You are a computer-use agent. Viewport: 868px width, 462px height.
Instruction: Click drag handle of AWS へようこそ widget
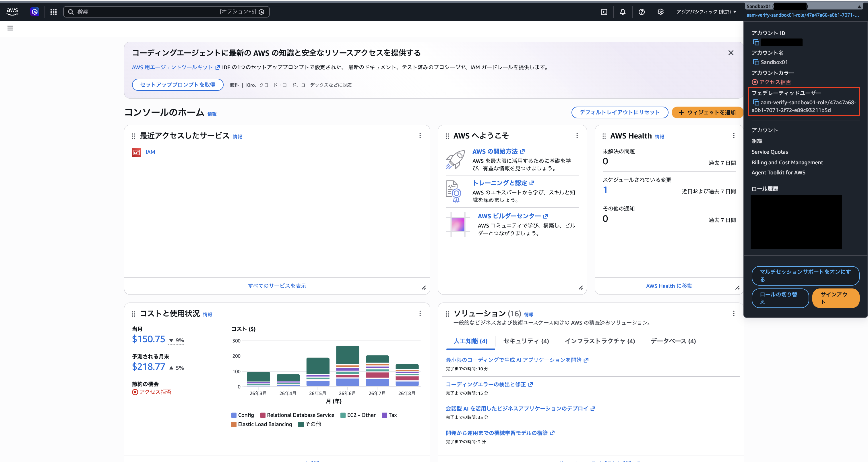pyautogui.click(x=447, y=136)
